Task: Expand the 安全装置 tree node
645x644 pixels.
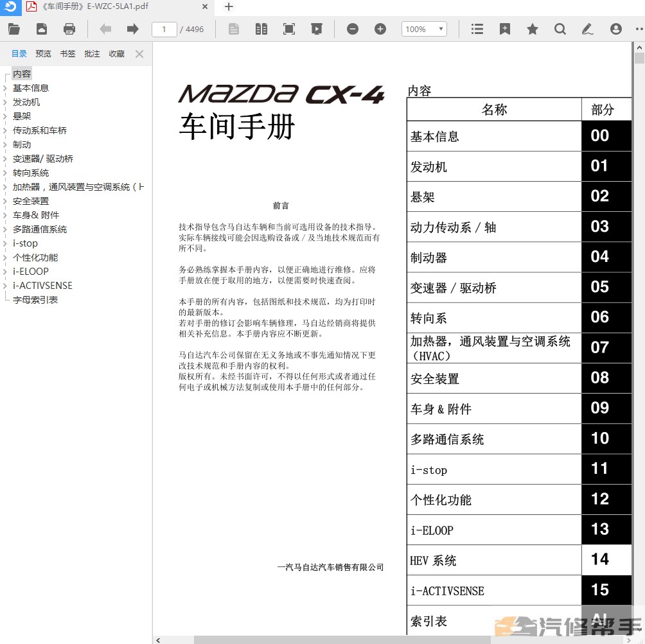Action: (x=5, y=201)
